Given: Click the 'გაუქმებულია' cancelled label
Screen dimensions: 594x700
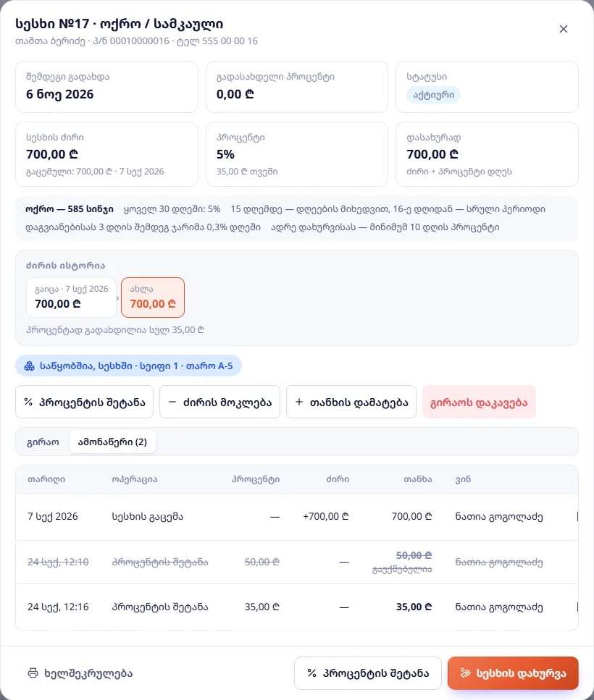Looking at the screenshot, I should tap(403, 570).
